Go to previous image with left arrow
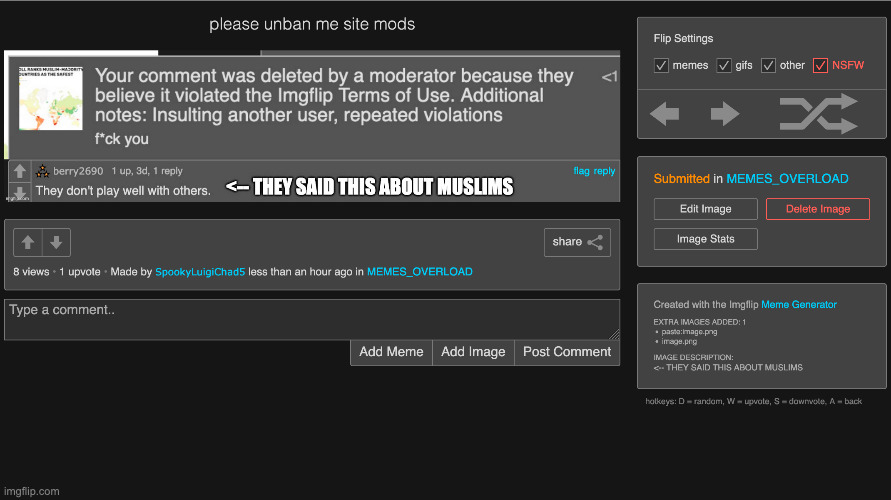The width and height of the screenshot is (891, 500). tap(665, 114)
